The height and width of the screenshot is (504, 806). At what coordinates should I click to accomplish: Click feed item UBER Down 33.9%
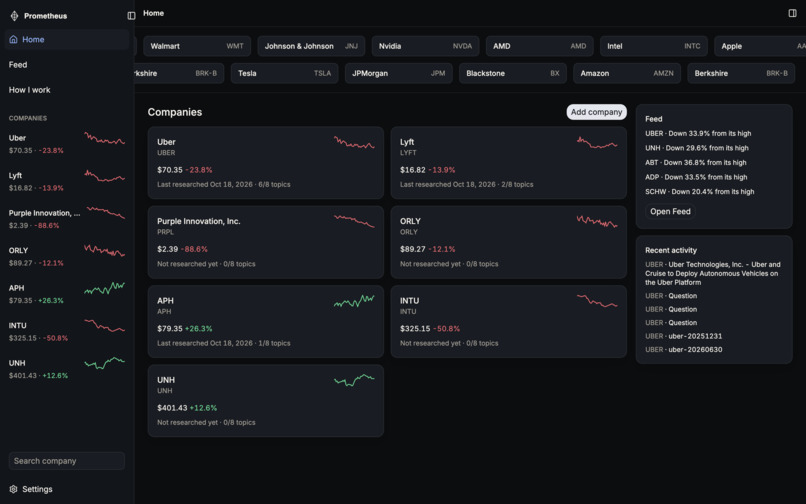[x=698, y=134]
